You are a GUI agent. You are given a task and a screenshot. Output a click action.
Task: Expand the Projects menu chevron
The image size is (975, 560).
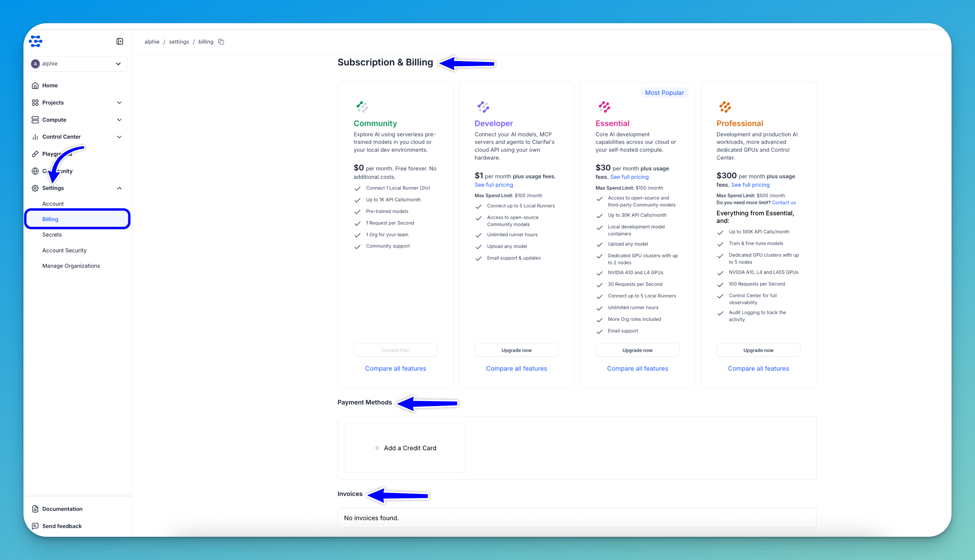(119, 103)
